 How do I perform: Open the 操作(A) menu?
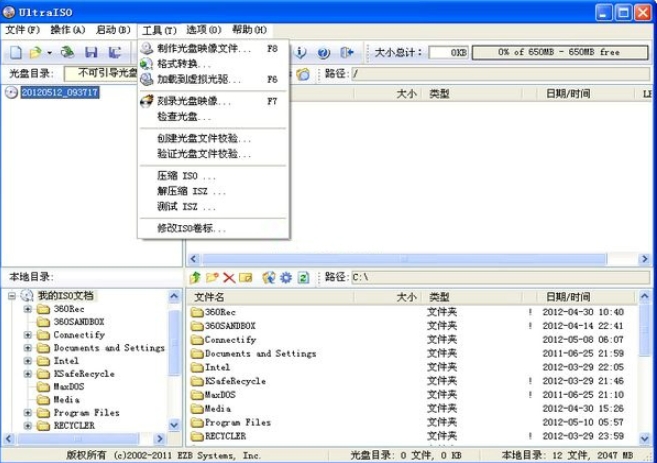[x=67, y=30]
